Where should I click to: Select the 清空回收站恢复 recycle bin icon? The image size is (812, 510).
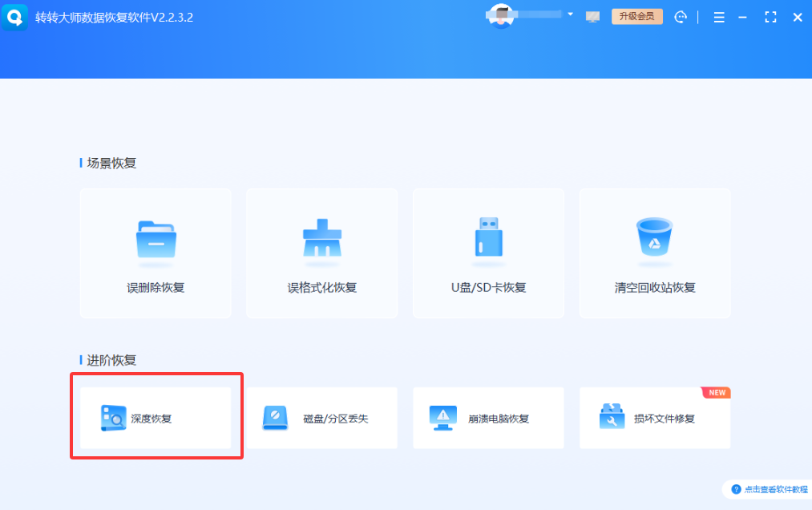coord(655,237)
